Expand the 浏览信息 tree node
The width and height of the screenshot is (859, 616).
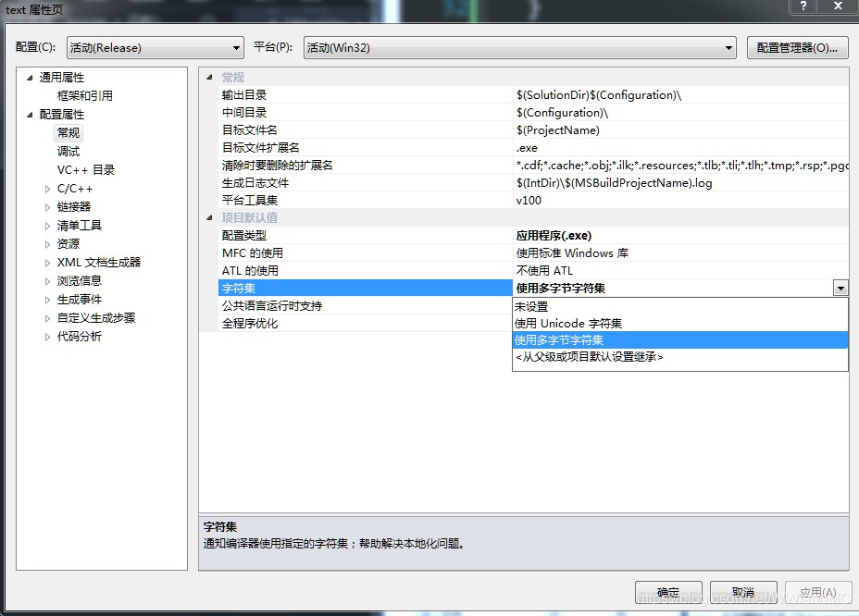click(x=47, y=281)
